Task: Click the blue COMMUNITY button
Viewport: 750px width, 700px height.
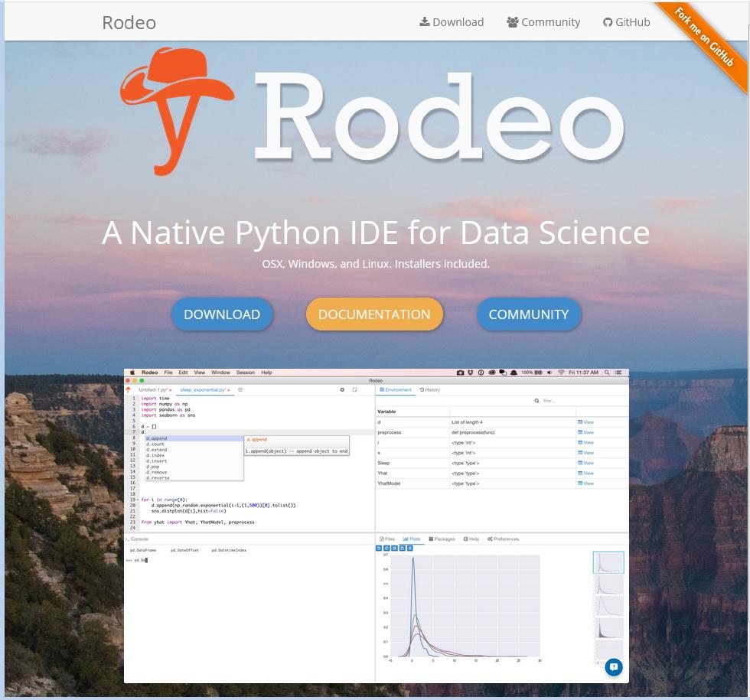Action: point(529,314)
